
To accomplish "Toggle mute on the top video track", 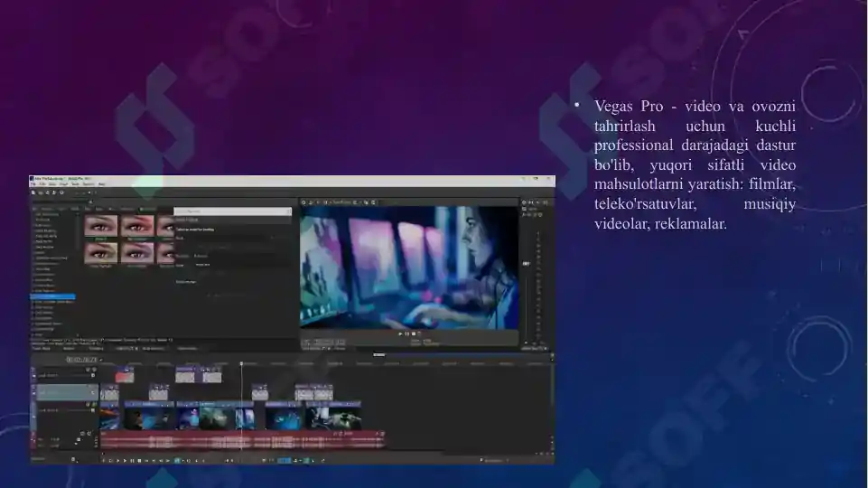I will tap(88, 370).
